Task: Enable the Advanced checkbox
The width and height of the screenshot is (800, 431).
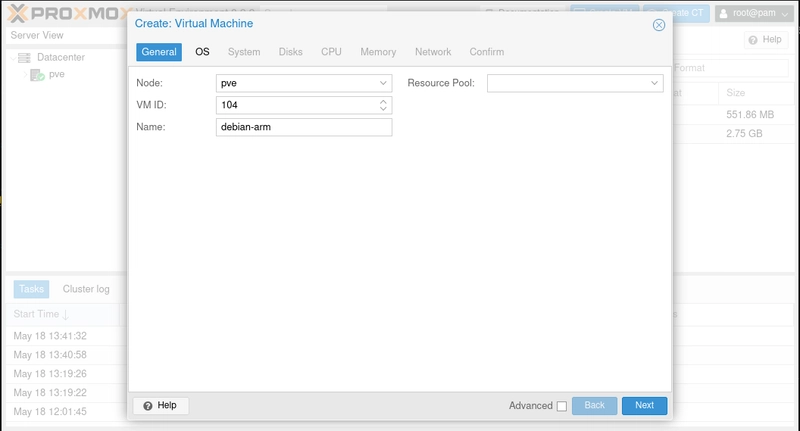Action: [x=561, y=406]
